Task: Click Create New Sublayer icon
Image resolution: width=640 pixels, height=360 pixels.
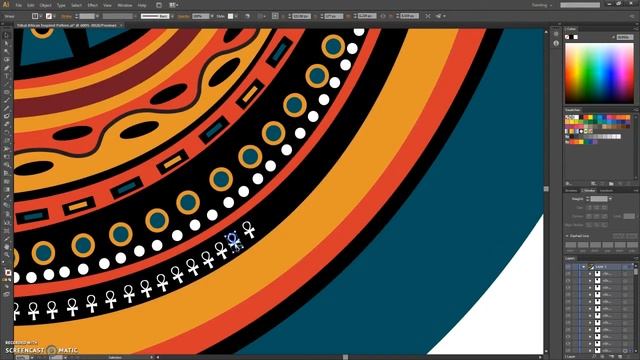Action: (611, 357)
